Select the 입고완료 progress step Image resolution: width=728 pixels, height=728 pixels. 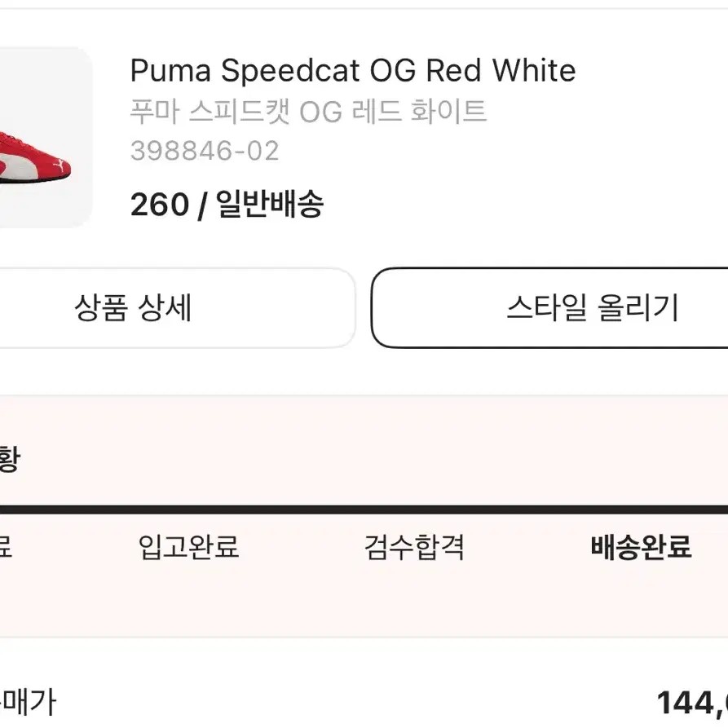tap(188, 547)
